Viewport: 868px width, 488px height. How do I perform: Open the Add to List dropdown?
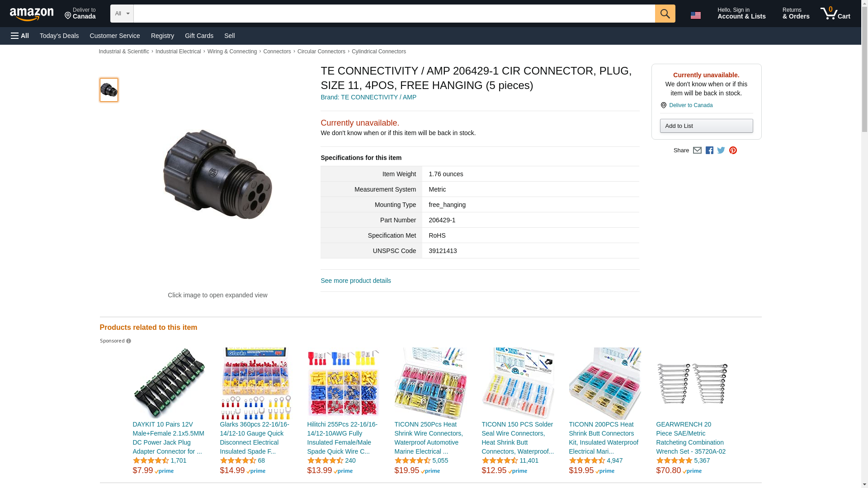[x=706, y=126]
